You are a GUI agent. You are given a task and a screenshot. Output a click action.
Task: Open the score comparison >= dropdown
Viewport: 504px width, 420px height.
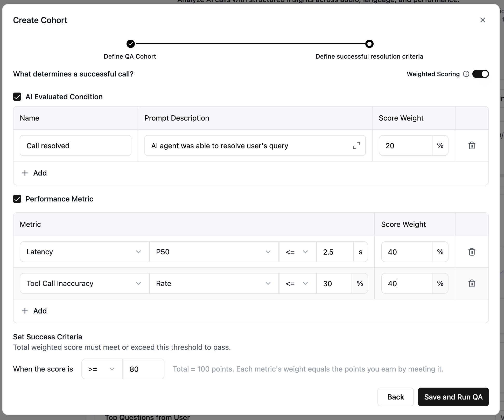point(102,369)
